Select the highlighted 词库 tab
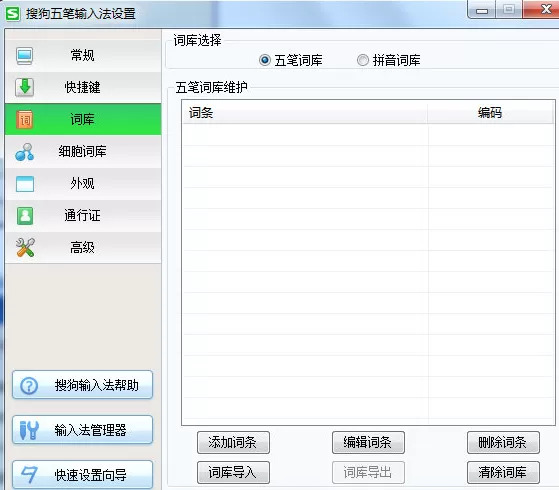Screen dimensions: 559x490 pyautogui.click(x=83, y=119)
